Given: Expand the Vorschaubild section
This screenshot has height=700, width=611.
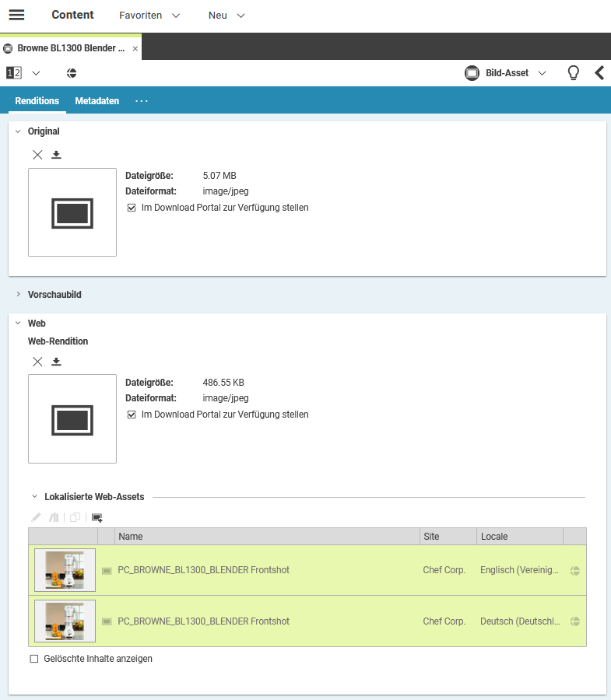Looking at the screenshot, I should 54,295.
